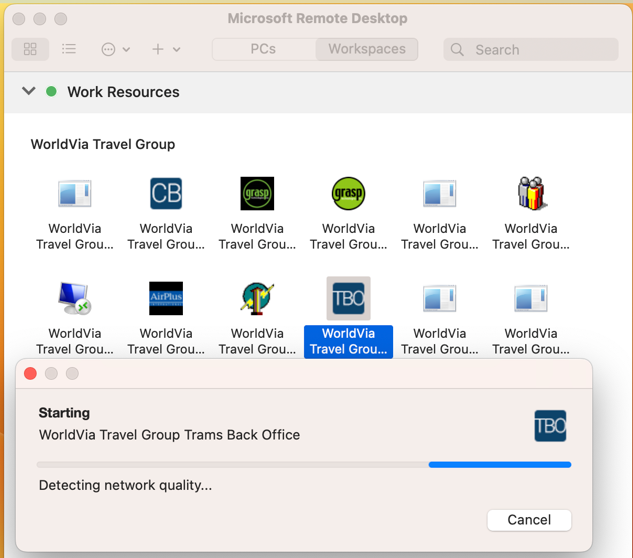Screen dimensions: 633x558
Task: Click the Search field
Action: [x=531, y=50]
